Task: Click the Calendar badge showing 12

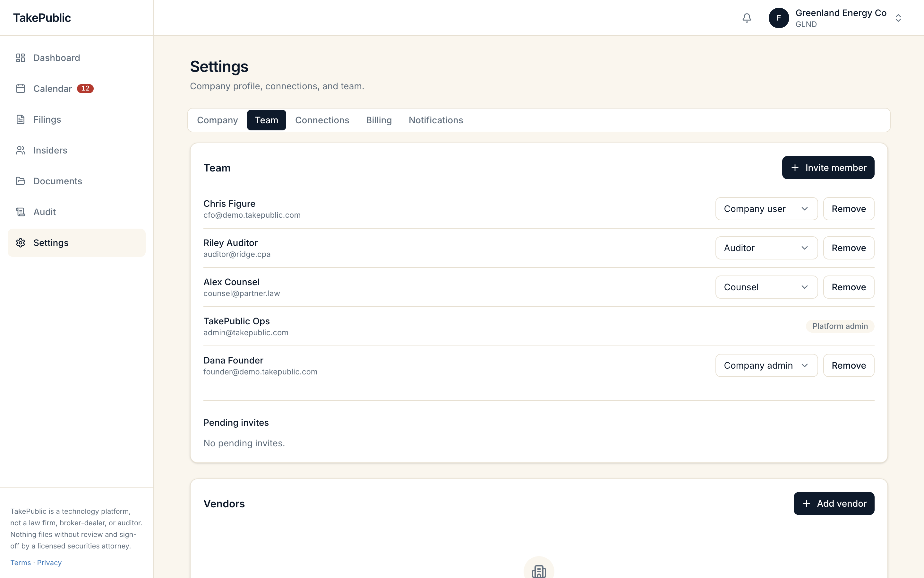Action: pos(85,89)
